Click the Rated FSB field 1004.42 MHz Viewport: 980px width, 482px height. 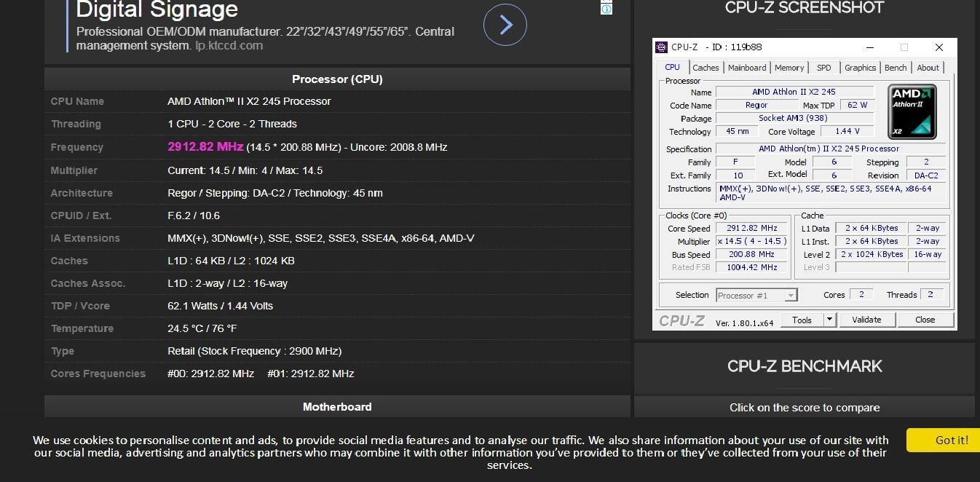click(x=751, y=267)
